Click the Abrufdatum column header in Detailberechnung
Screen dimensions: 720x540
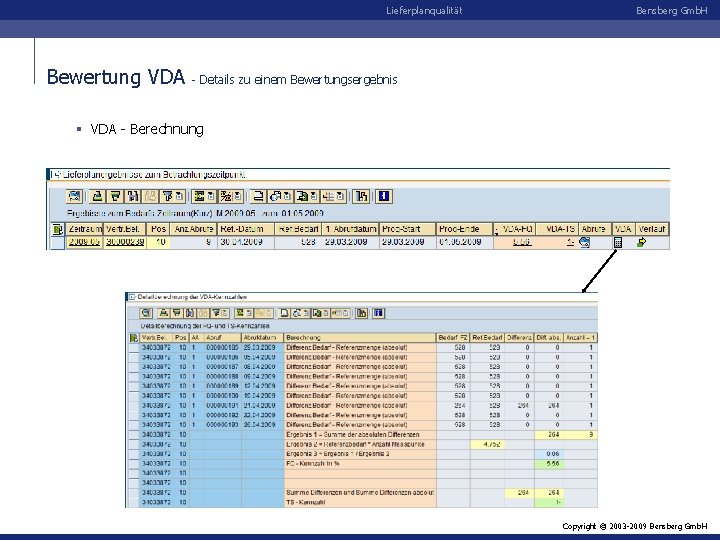coord(262,338)
